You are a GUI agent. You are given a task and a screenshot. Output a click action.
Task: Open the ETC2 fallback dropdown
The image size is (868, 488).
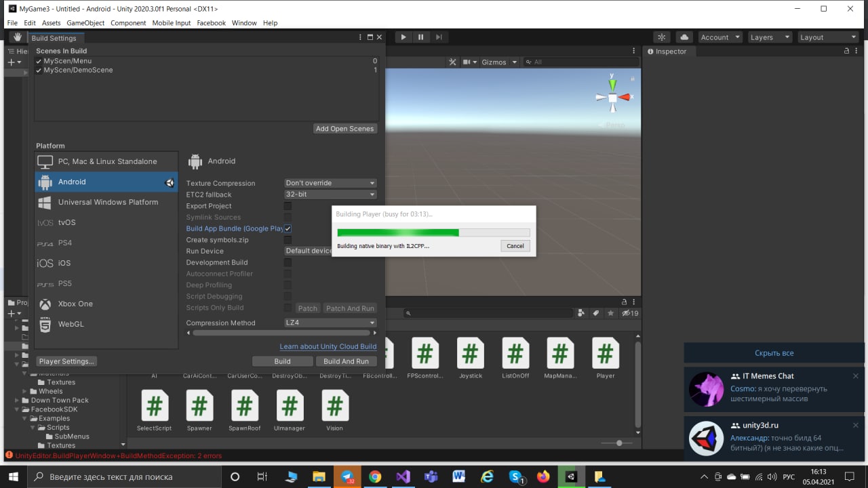click(330, 195)
